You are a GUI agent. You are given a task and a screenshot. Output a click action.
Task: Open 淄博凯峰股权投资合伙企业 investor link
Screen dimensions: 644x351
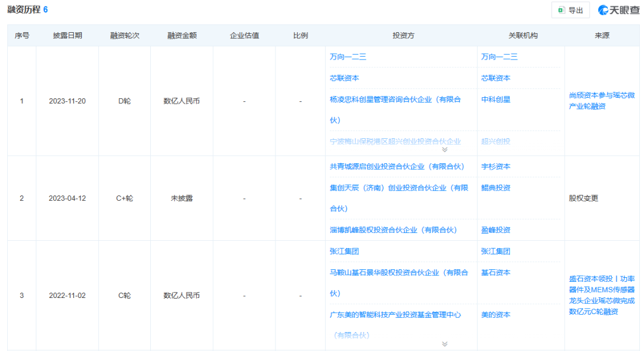393,229
